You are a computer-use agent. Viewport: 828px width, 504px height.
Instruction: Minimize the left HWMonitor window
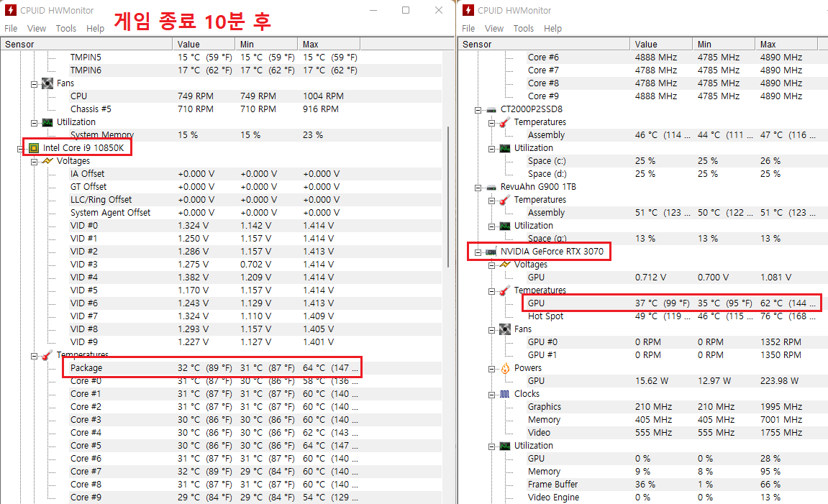click(373, 10)
